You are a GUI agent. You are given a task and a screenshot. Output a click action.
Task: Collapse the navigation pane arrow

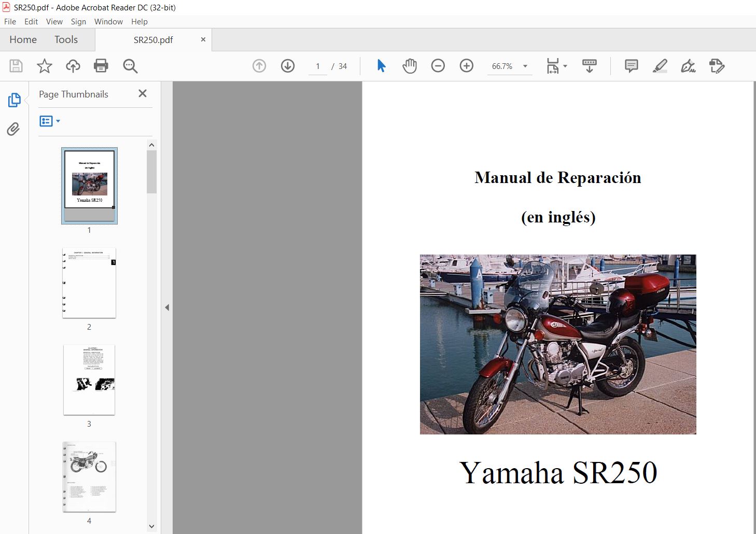tap(167, 307)
